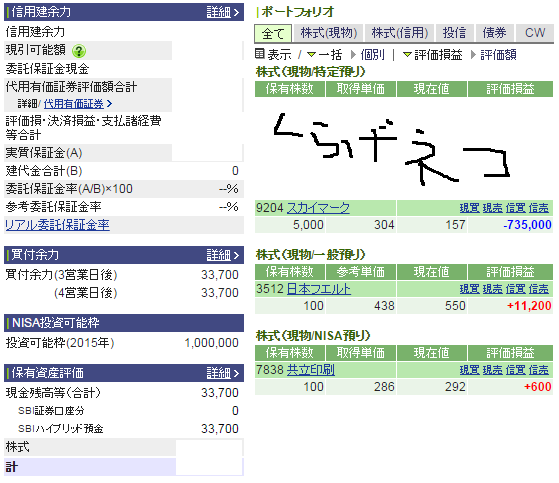Click the +11,200 gain value for 日本フエルト
The width and height of the screenshot is (559, 483).
(x=529, y=305)
